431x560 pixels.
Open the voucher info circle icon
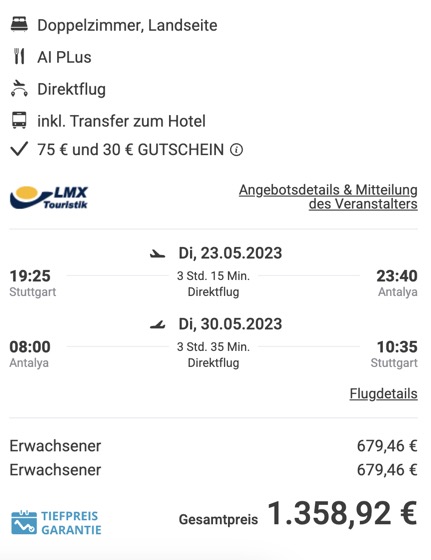(236, 150)
